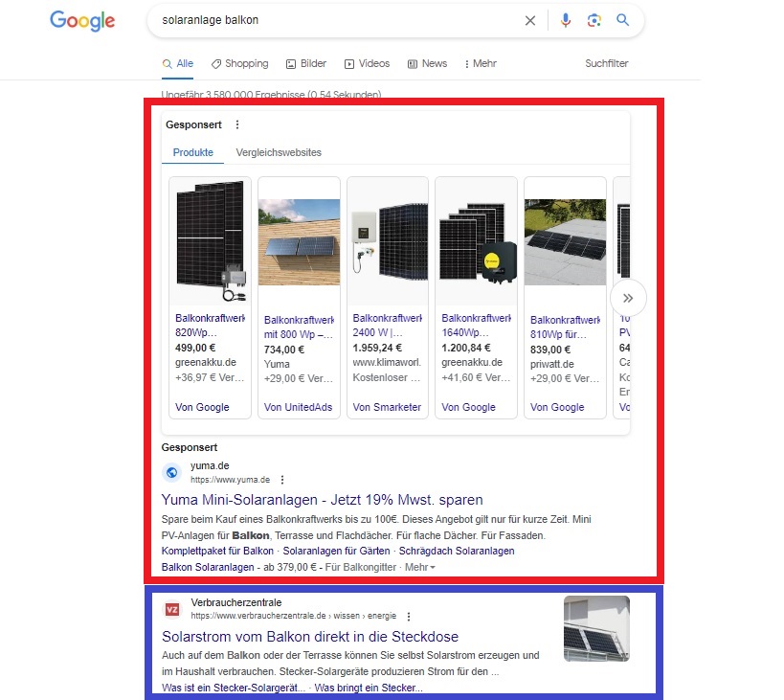Open three-dot menu beside Verbraucherzentrale URL
The height and width of the screenshot is (700, 784).
(x=409, y=616)
